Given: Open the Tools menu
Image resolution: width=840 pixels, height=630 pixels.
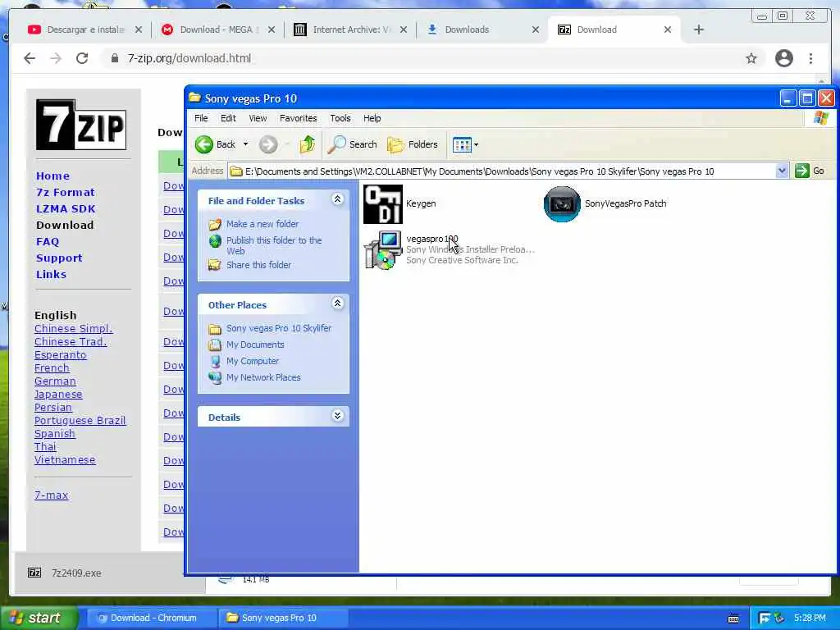Looking at the screenshot, I should tap(340, 118).
